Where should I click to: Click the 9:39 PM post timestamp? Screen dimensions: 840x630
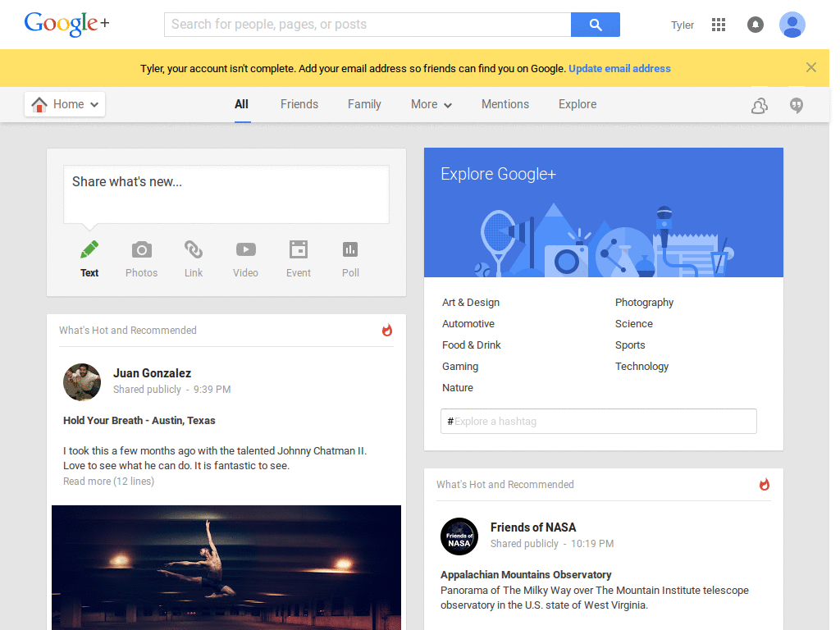pos(212,390)
